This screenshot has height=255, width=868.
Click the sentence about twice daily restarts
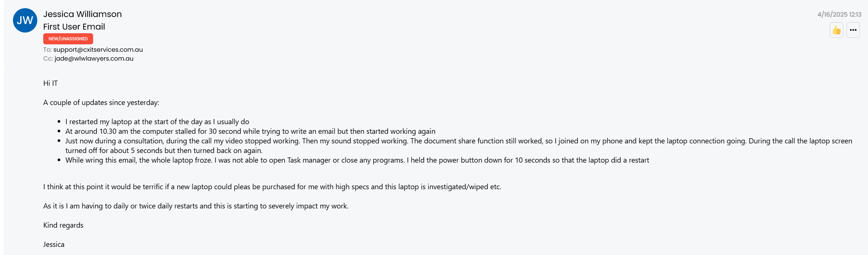(x=196, y=206)
